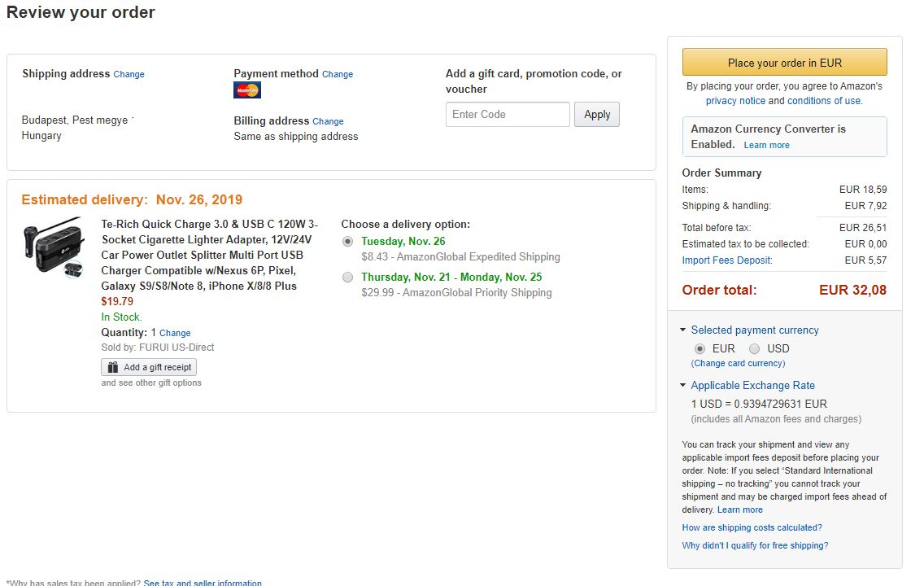Open the Import Fees Deposit details
924x586 pixels.
point(726,260)
